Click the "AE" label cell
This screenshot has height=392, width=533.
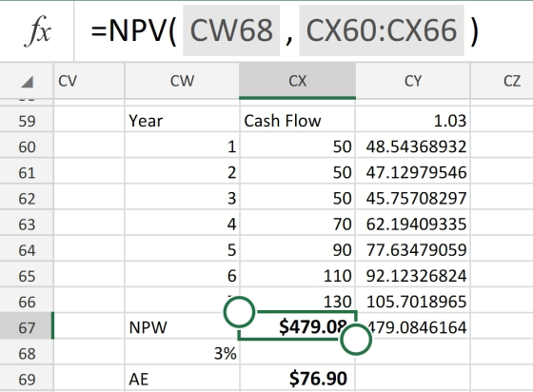click(x=182, y=379)
